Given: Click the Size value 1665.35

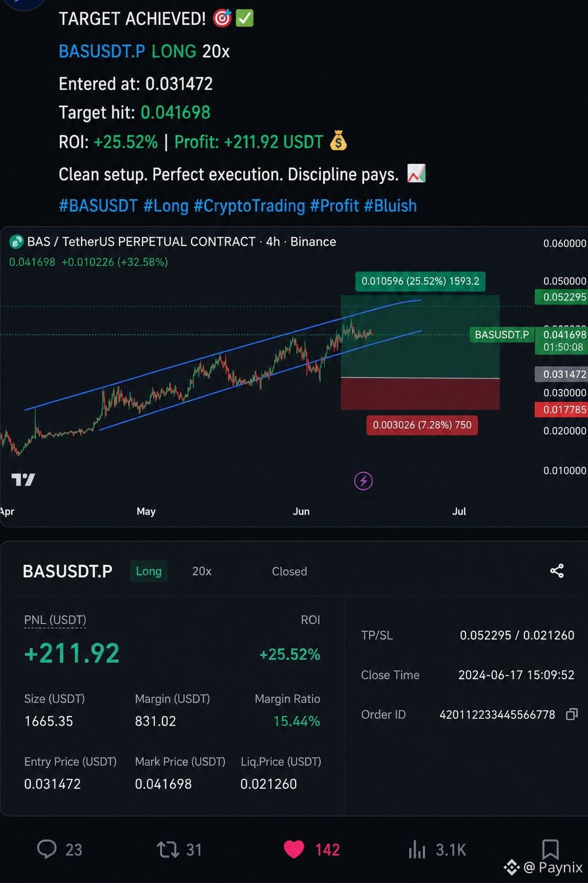Looking at the screenshot, I should [48, 721].
